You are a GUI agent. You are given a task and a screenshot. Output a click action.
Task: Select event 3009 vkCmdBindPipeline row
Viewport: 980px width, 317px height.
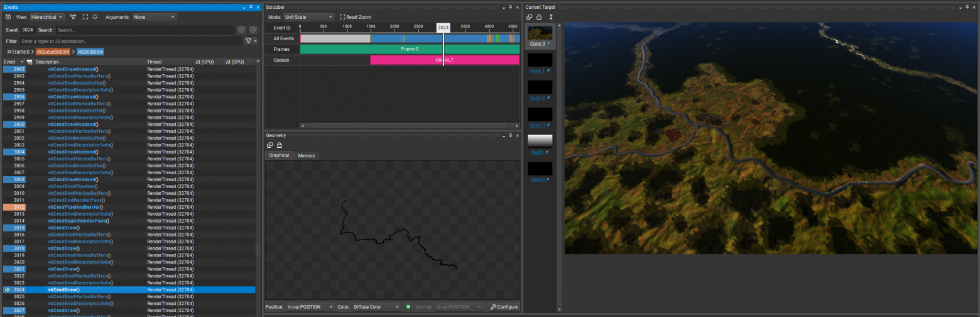[129, 186]
